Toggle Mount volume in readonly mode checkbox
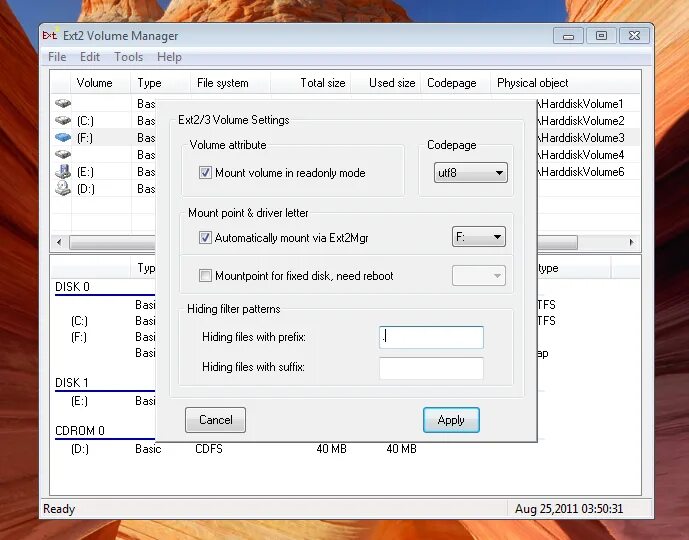The height and width of the screenshot is (540, 689). (x=205, y=172)
